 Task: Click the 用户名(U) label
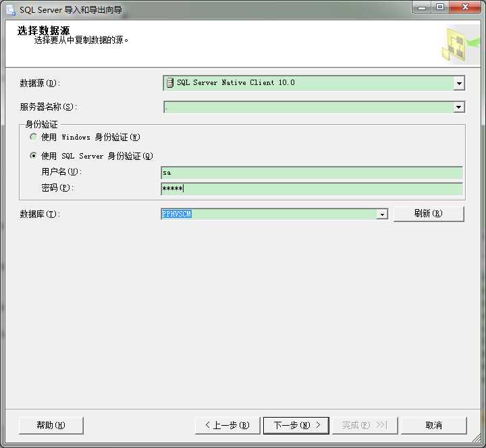click(x=61, y=171)
